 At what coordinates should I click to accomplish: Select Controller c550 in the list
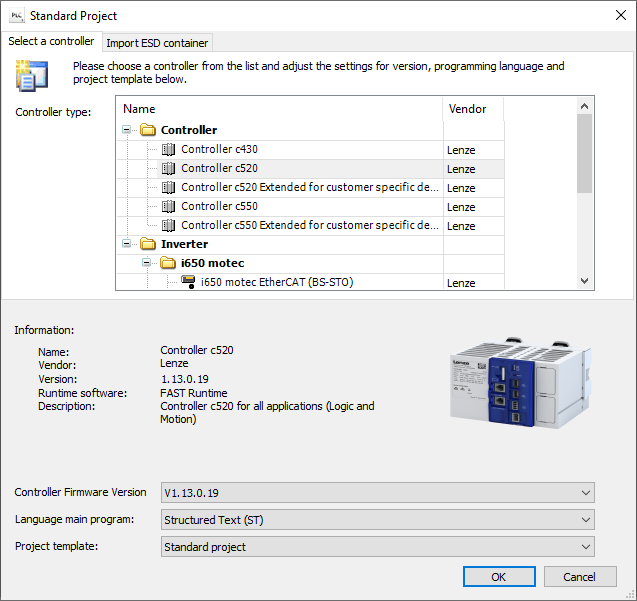pyautogui.click(x=219, y=206)
